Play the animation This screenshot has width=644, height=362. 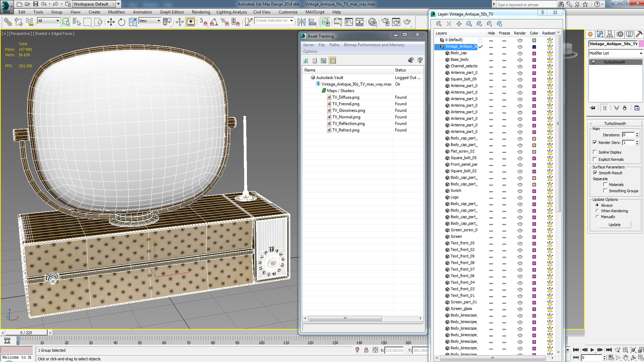tap(592, 350)
